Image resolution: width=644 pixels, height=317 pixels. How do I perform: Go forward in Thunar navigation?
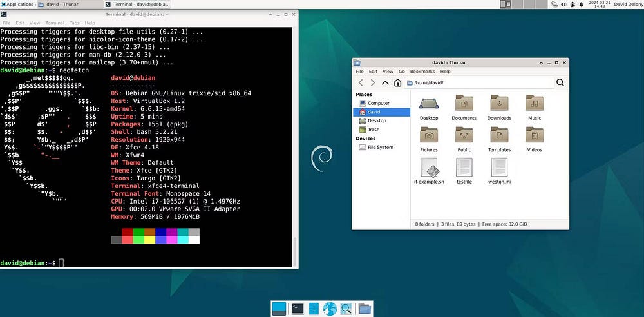point(372,82)
